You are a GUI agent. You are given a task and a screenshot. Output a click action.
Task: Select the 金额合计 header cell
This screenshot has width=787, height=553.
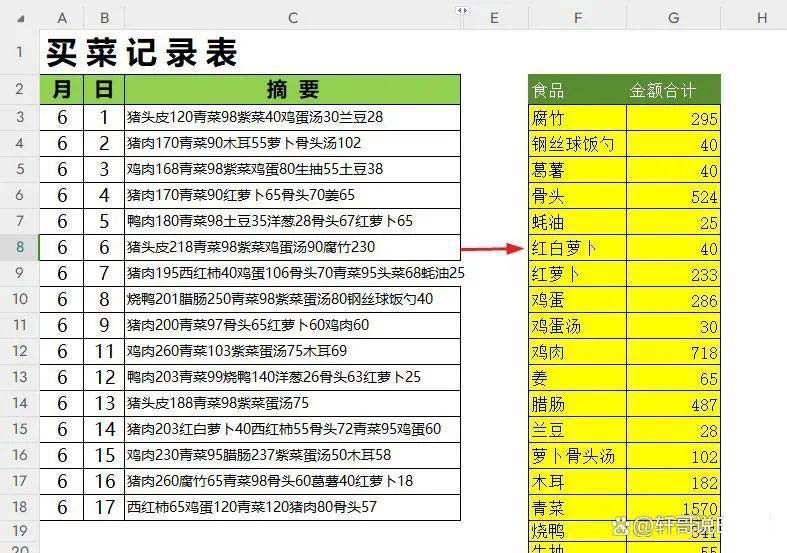(673, 90)
